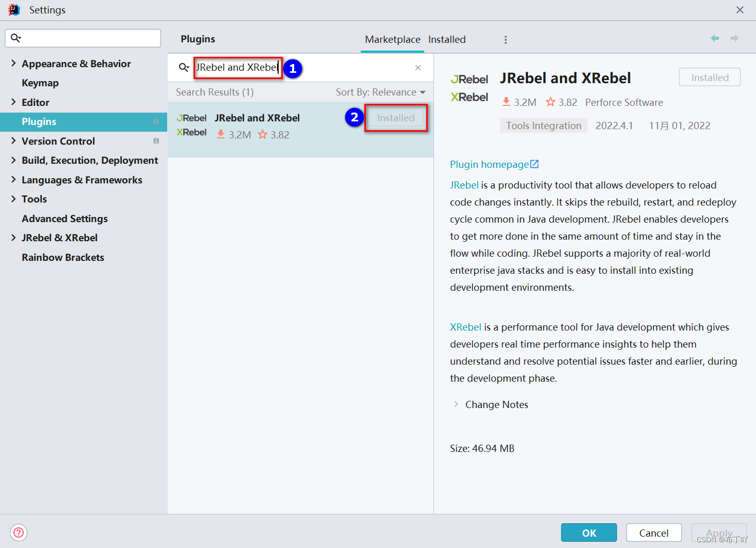Focus the plugin marketplace search field
Screen dimensions: 756x548
[299, 68]
